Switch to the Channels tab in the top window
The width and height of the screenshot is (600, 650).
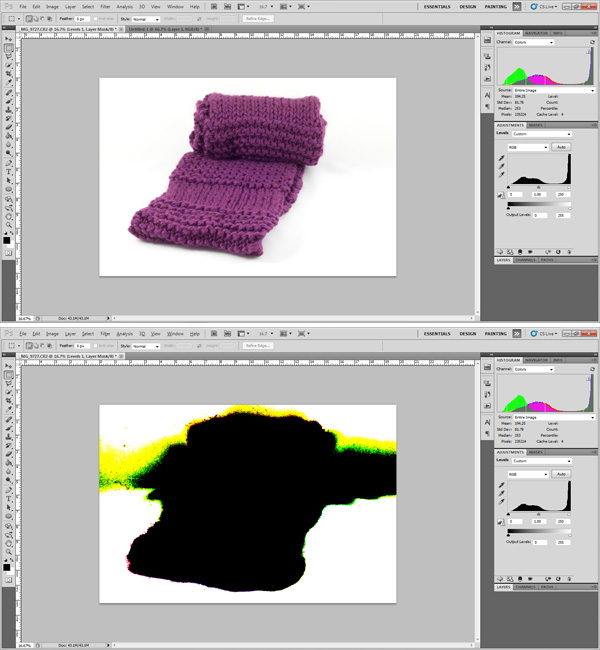526,260
